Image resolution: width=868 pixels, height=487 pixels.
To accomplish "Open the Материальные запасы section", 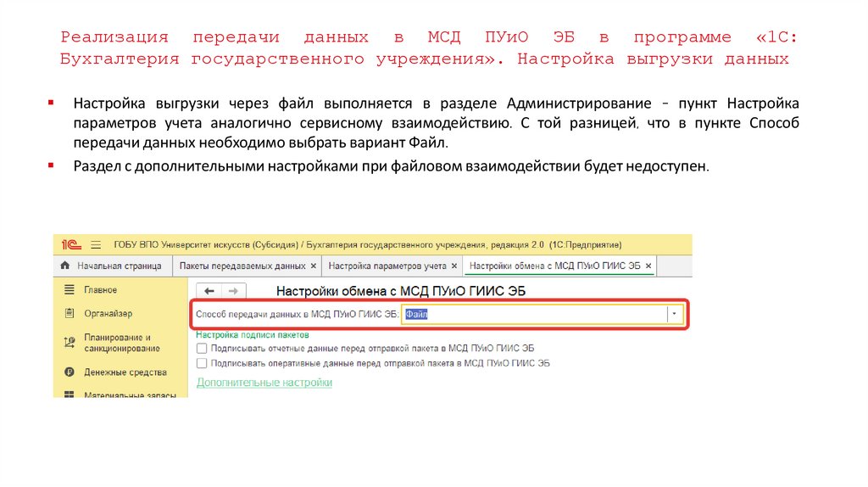I will tap(130, 395).
